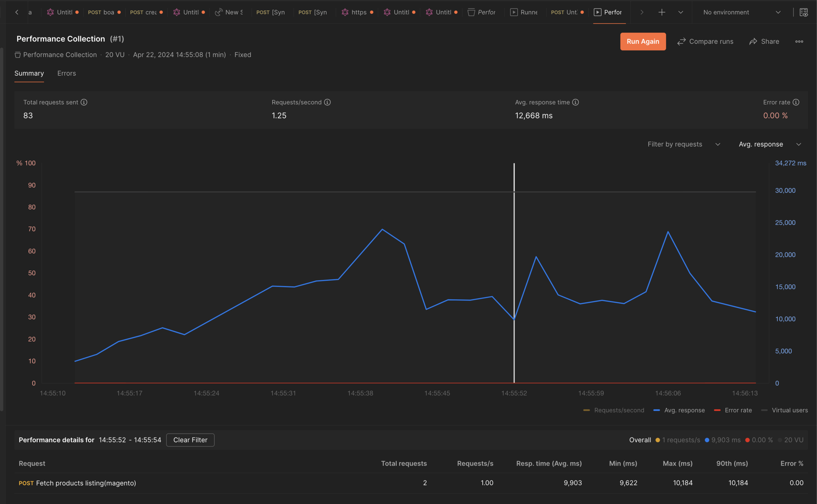Open the environment quick look icon
Viewport: 817px width, 504px height.
coord(804,12)
